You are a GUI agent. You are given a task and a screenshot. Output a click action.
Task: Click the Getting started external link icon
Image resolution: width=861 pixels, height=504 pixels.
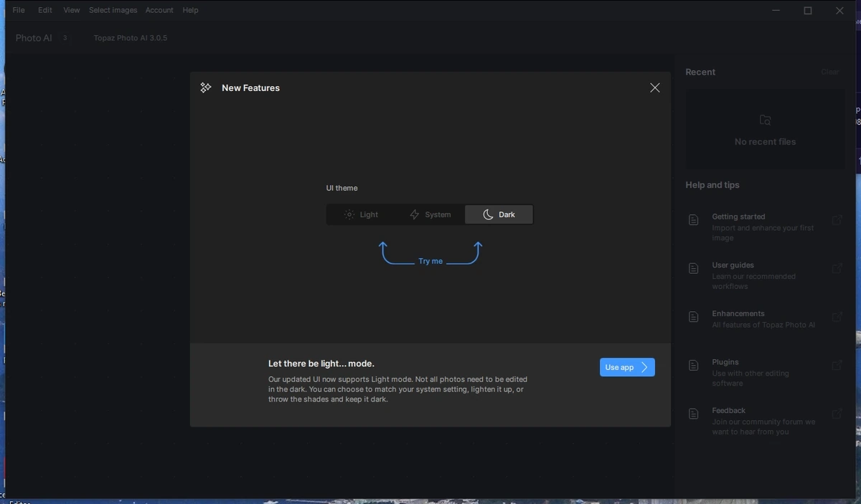click(837, 220)
